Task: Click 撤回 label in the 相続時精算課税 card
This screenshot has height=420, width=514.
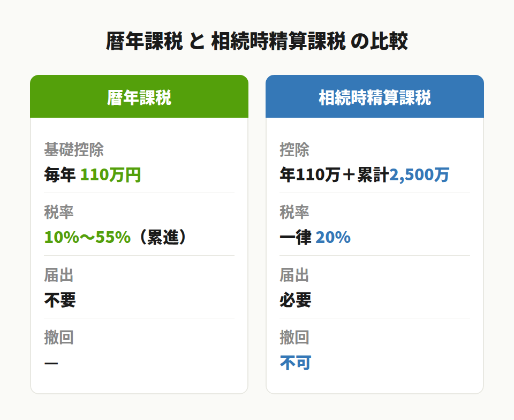Action: pyautogui.click(x=294, y=338)
